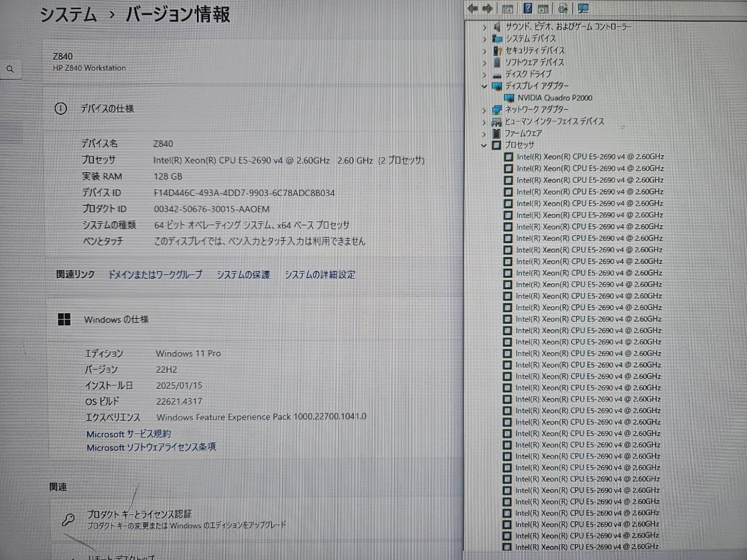Select the ヒューマン インターフェイス デバイス icon
The width and height of the screenshot is (747, 560).
(x=496, y=122)
